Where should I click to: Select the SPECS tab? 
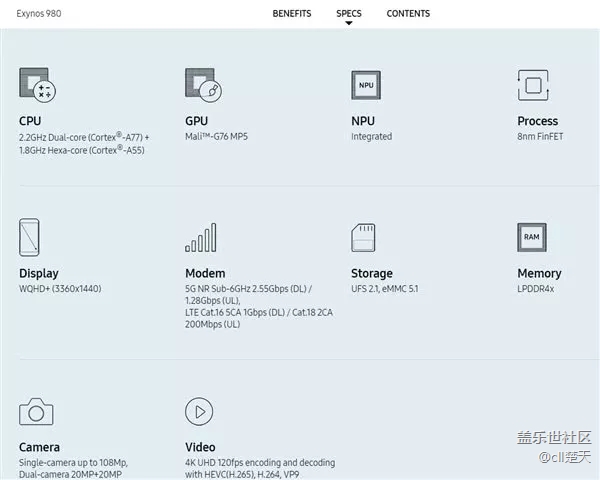coord(349,14)
